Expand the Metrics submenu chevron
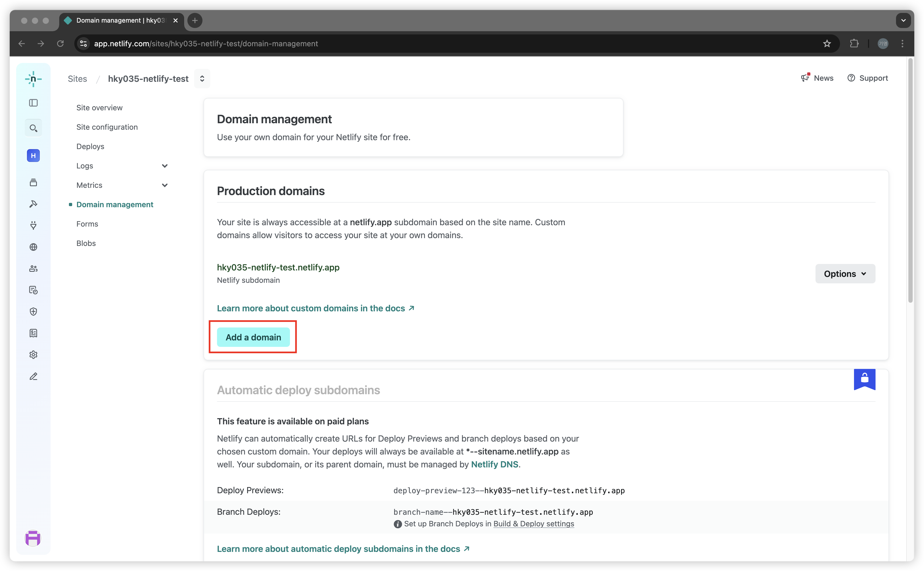Image resolution: width=924 pixels, height=571 pixels. coord(165,185)
